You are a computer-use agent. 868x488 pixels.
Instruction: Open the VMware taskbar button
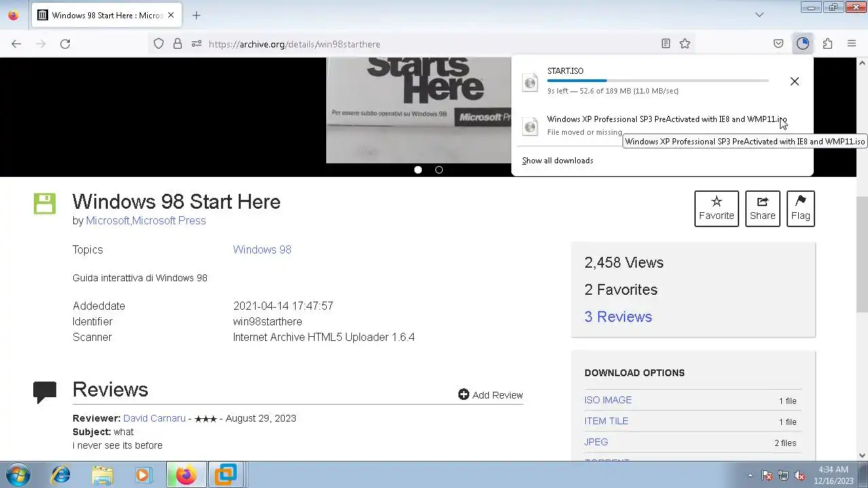pyautogui.click(x=226, y=474)
